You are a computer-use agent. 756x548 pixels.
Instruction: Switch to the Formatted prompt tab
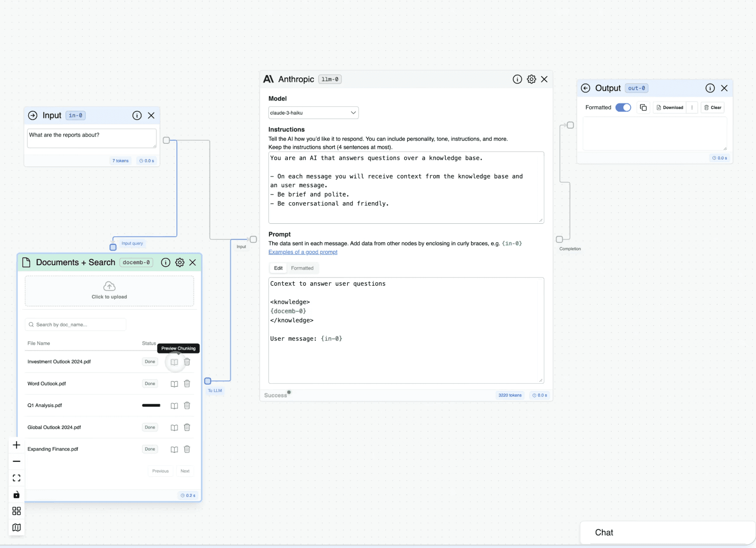tap(302, 268)
